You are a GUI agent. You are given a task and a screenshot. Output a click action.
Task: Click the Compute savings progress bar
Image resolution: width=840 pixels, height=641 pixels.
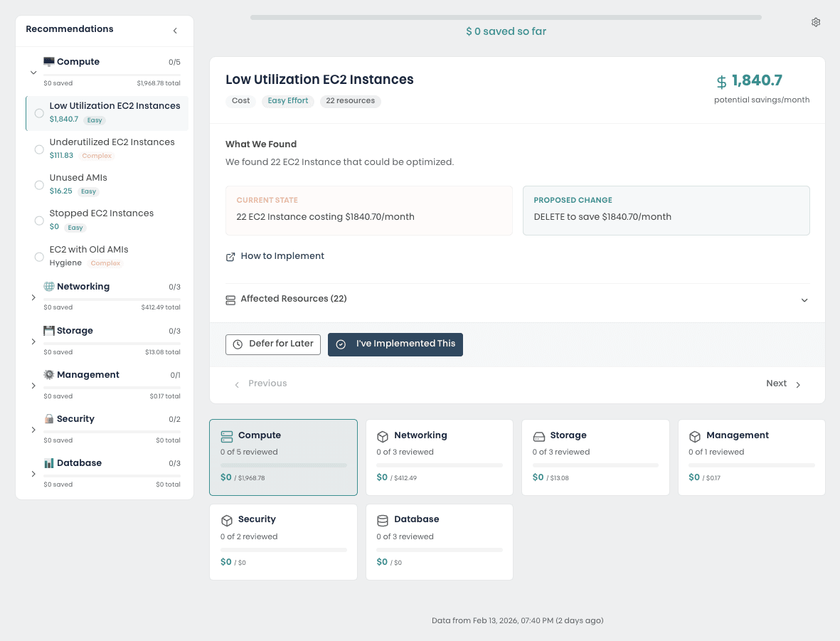tap(283, 465)
